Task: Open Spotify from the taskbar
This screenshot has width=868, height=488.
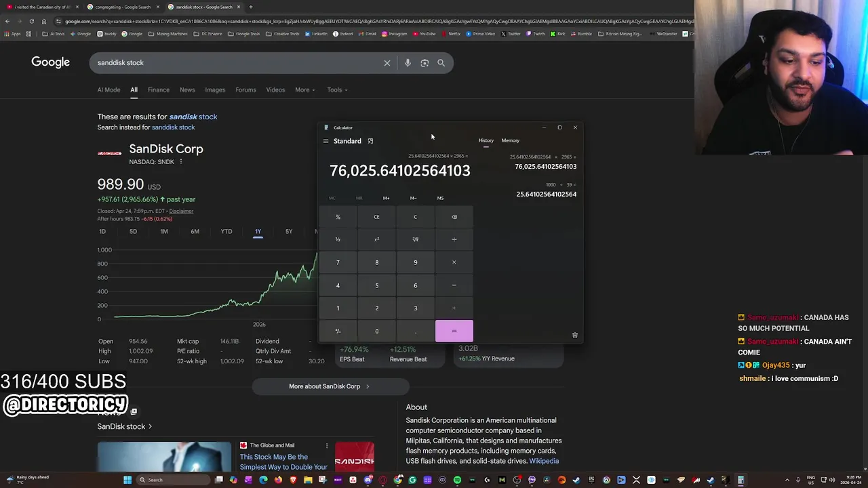Action: [x=457, y=480]
